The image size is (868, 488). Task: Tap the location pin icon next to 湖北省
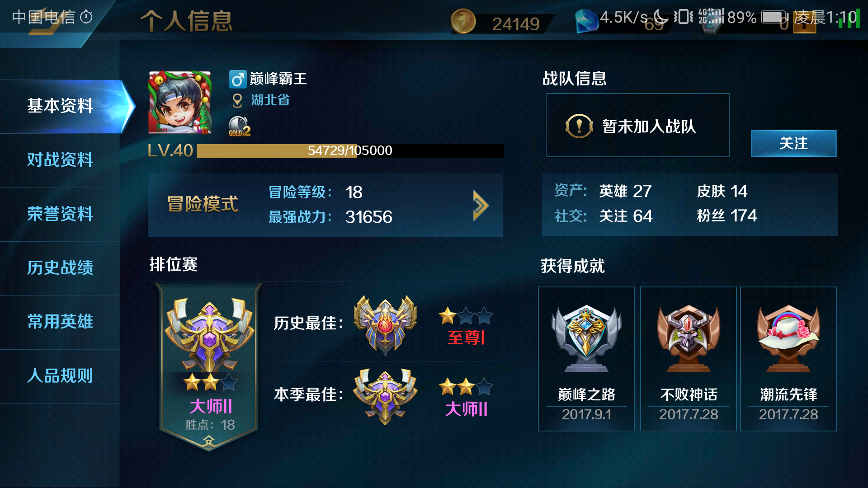point(237,100)
